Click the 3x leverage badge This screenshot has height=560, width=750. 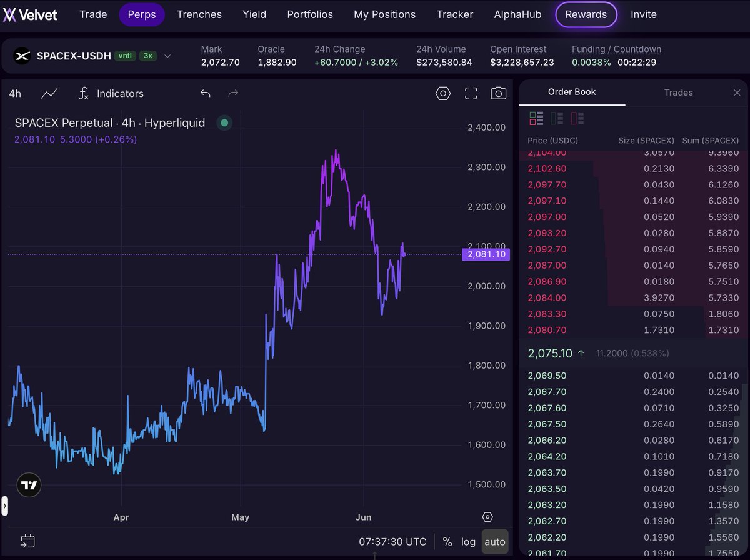[x=148, y=56]
